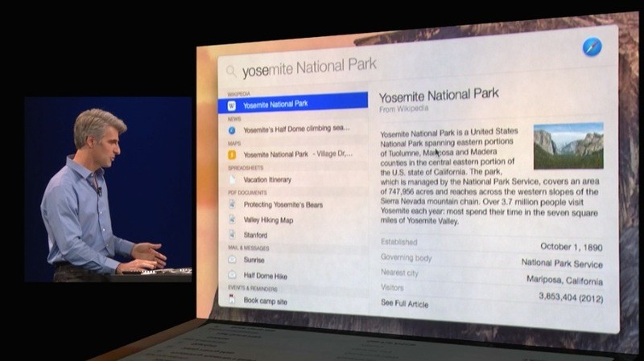
Task: Click the Wikipedia section header
Action: pos(239,94)
